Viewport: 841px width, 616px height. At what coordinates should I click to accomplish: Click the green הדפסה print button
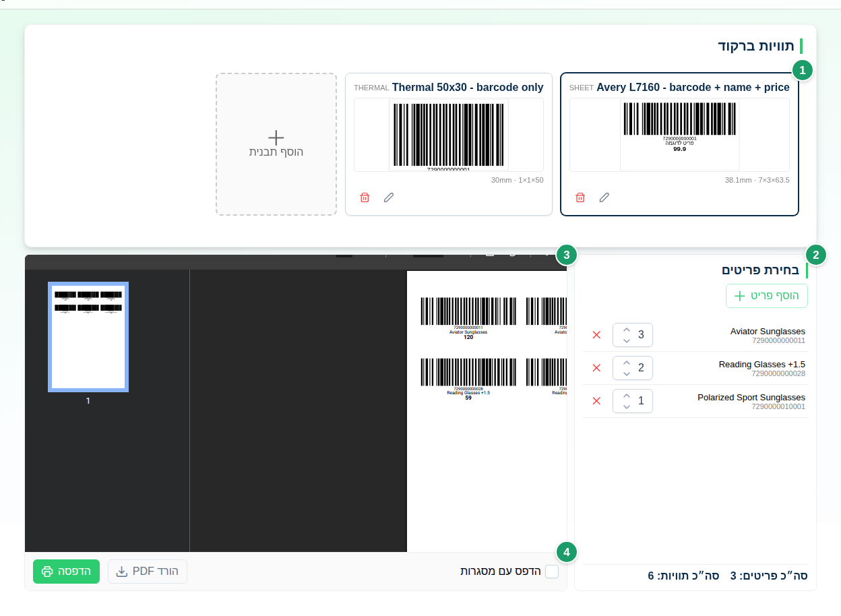(x=66, y=572)
